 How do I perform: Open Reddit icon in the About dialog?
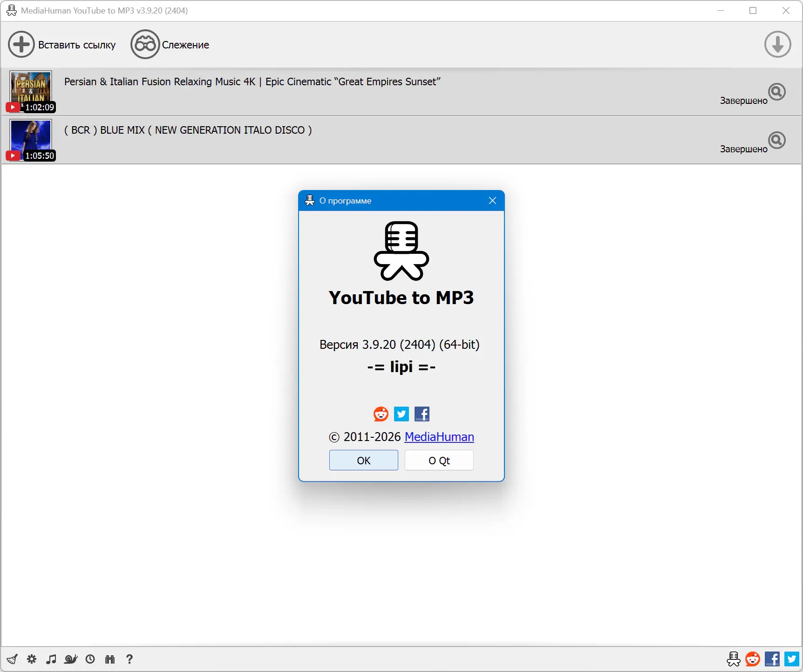coord(381,414)
